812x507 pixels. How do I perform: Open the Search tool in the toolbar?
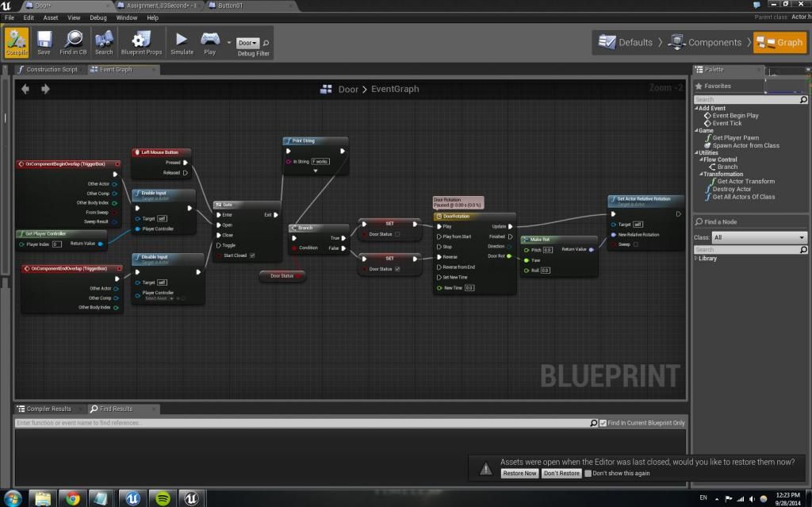click(x=104, y=41)
